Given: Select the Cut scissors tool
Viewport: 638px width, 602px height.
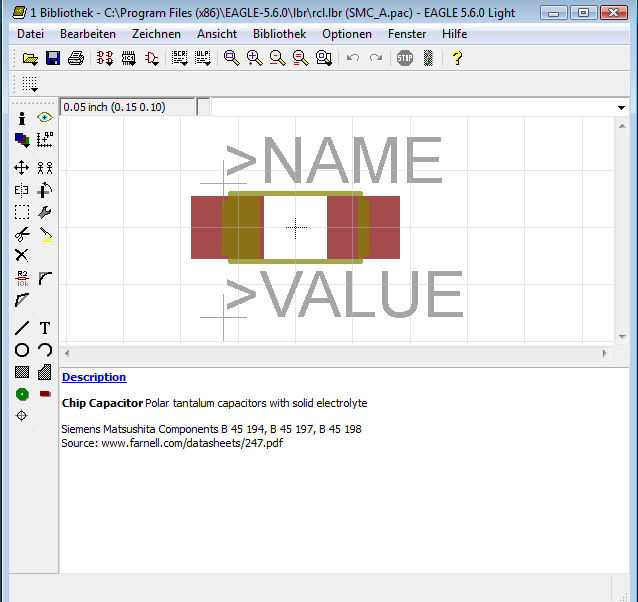Looking at the screenshot, I should click(x=22, y=234).
